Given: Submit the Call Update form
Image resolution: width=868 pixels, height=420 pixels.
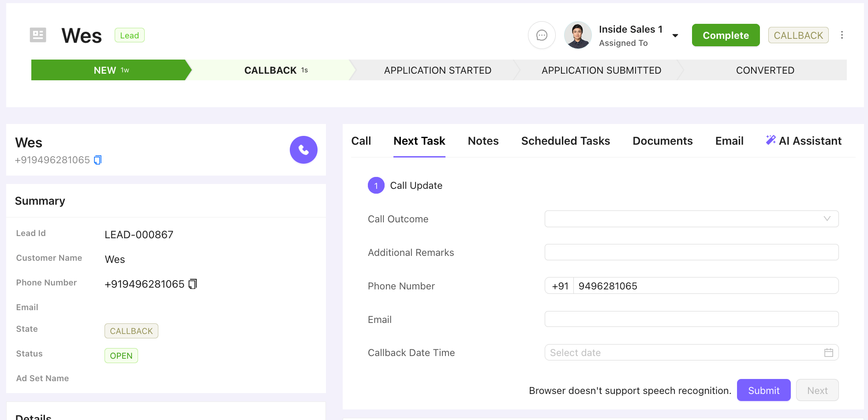Looking at the screenshot, I should (763, 390).
